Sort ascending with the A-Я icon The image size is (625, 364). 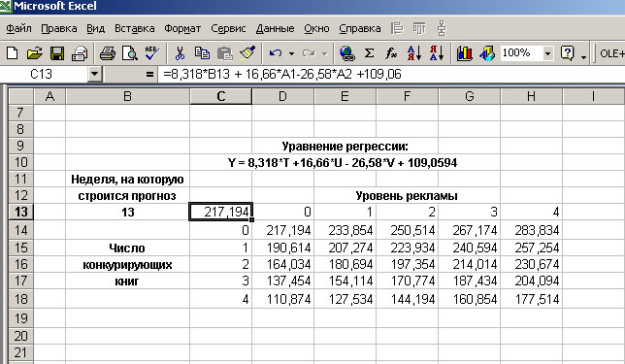414,53
